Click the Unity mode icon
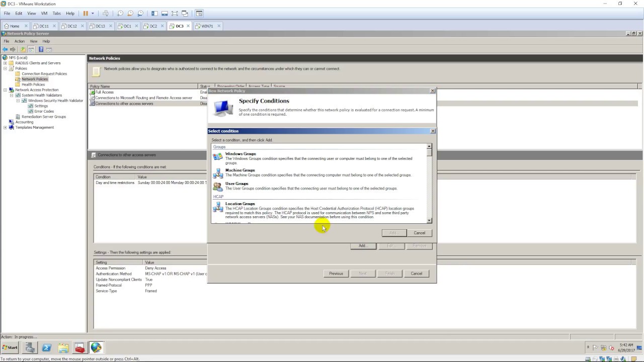Image resolution: width=644 pixels, height=362 pixels. (185, 13)
